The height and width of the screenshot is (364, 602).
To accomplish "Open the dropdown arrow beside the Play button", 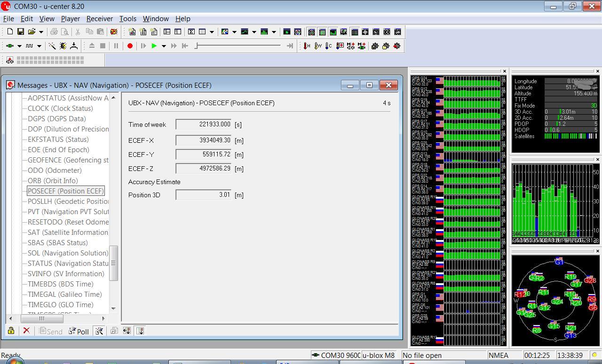I will [165, 46].
